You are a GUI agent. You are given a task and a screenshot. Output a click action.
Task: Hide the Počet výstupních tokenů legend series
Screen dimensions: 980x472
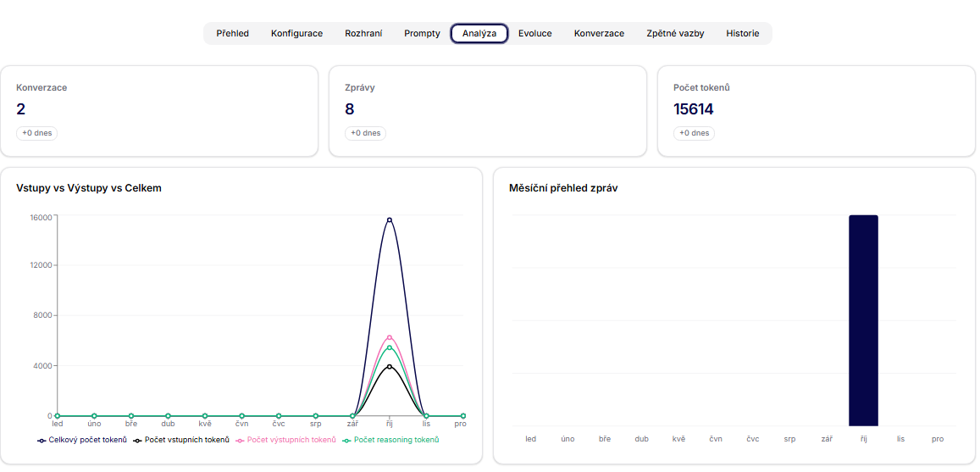pos(285,440)
